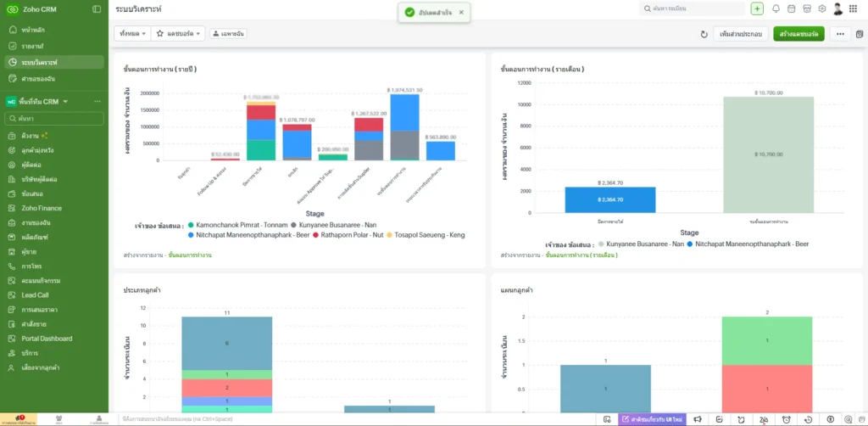Click the search records field at top
The width and height of the screenshot is (868, 426).
693,8
